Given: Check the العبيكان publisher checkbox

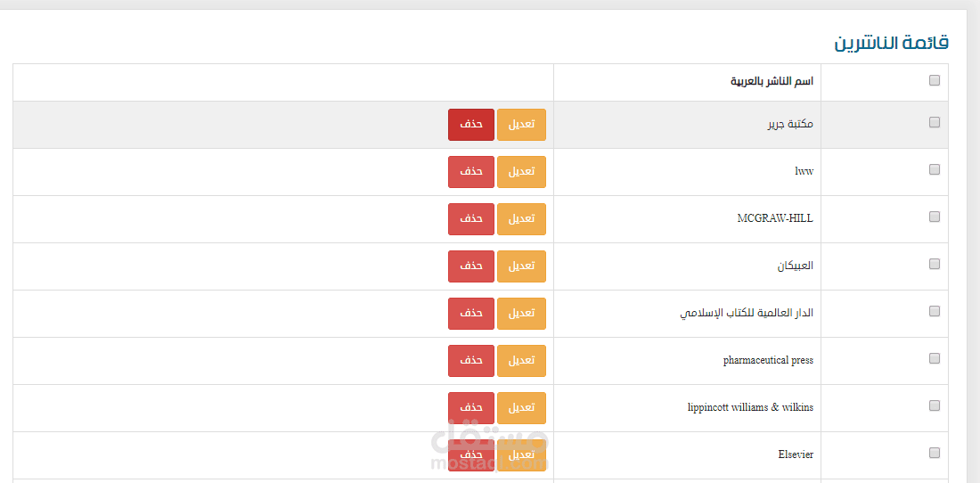Looking at the screenshot, I should pyautogui.click(x=935, y=264).
